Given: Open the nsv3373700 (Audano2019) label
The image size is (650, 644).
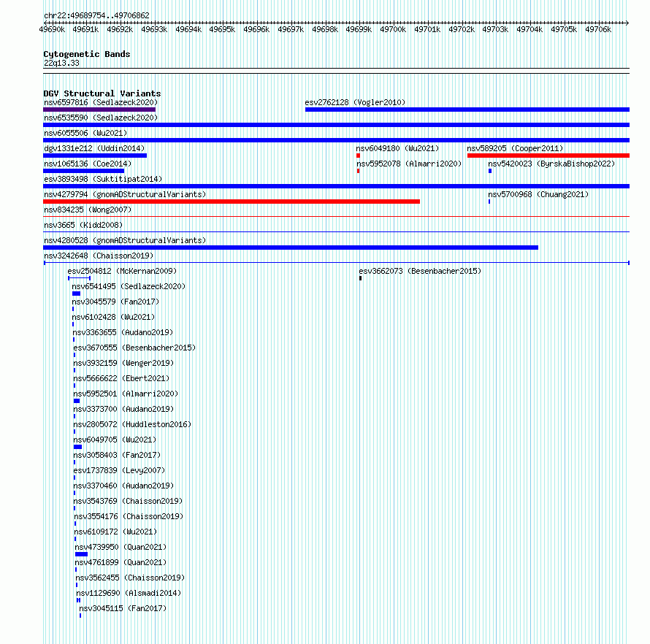Looking at the screenshot, I should [x=123, y=409].
